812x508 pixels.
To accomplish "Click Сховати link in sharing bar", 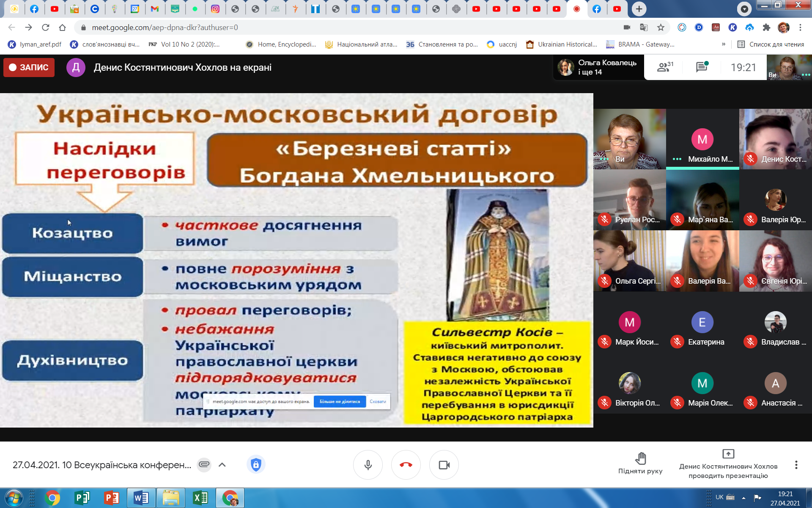I will [378, 402].
